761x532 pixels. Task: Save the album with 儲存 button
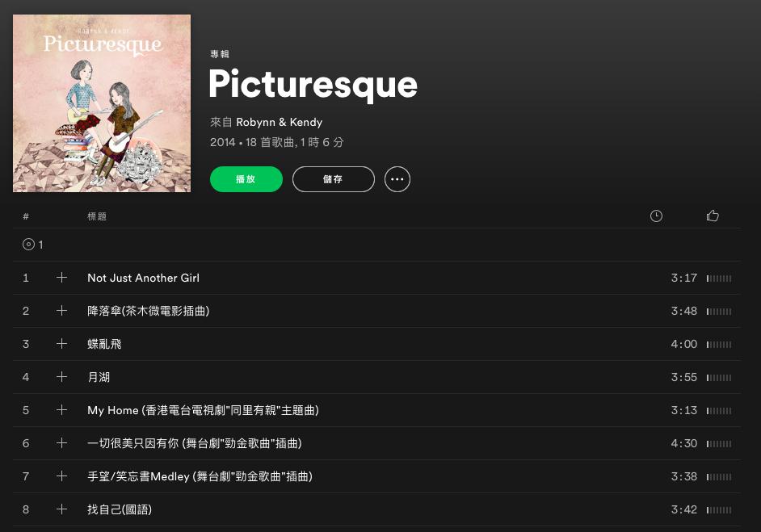[334, 179]
